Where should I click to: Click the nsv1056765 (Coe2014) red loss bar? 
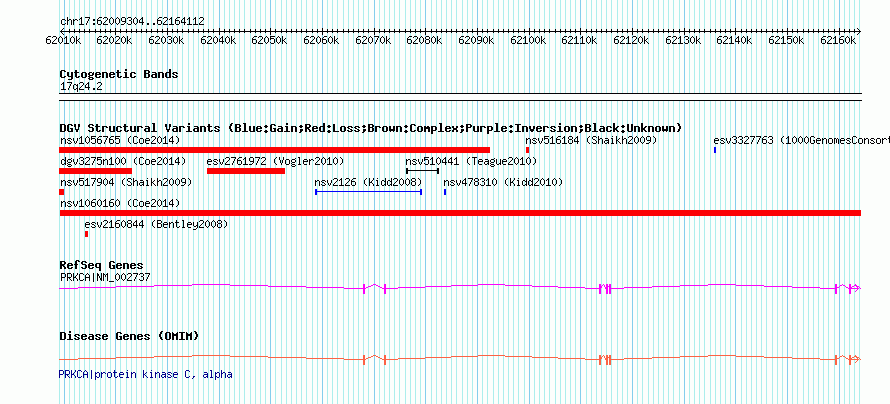pos(275,150)
